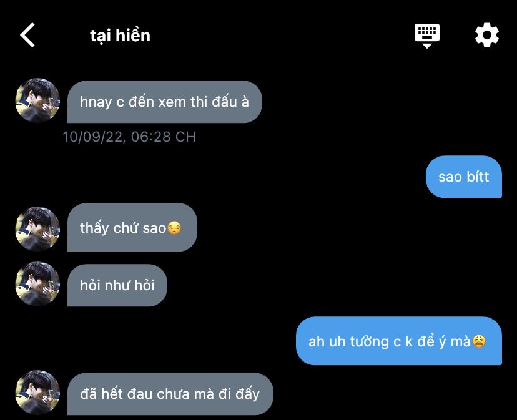Tap the back arrow
Image resolution: width=517 pixels, height=420 pixels.
pyautogui.click(x=27, y=35)
